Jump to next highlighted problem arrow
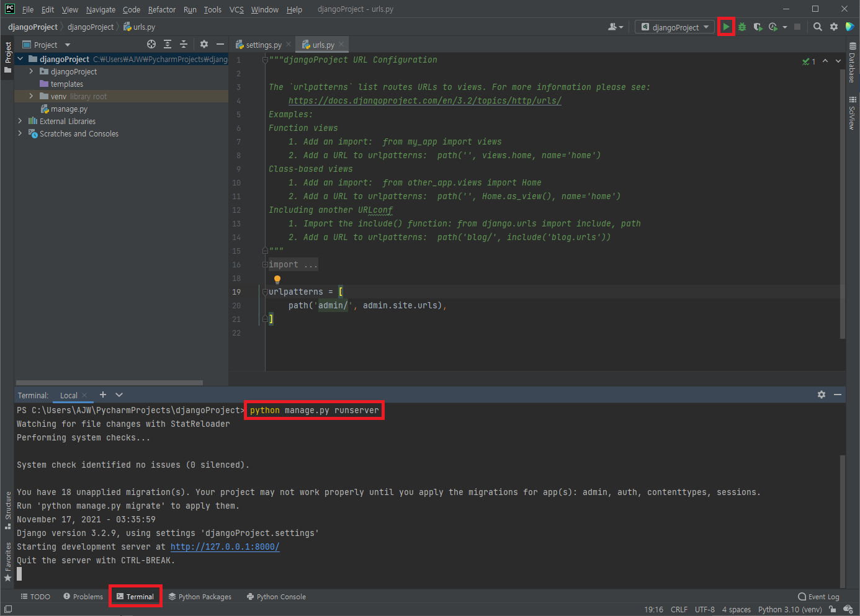 [838, 61]
